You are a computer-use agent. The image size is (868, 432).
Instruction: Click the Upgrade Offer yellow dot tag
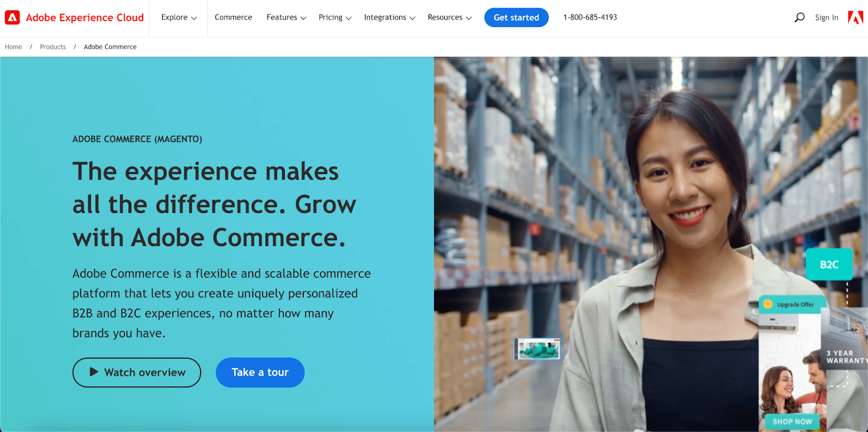pyautogui.click(x=768, y=304)
